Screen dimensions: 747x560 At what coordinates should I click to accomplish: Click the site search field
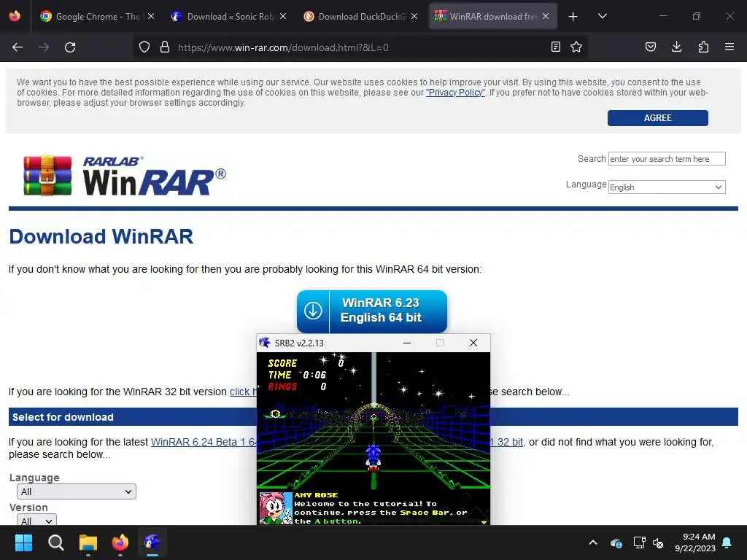tap(667, 158)
